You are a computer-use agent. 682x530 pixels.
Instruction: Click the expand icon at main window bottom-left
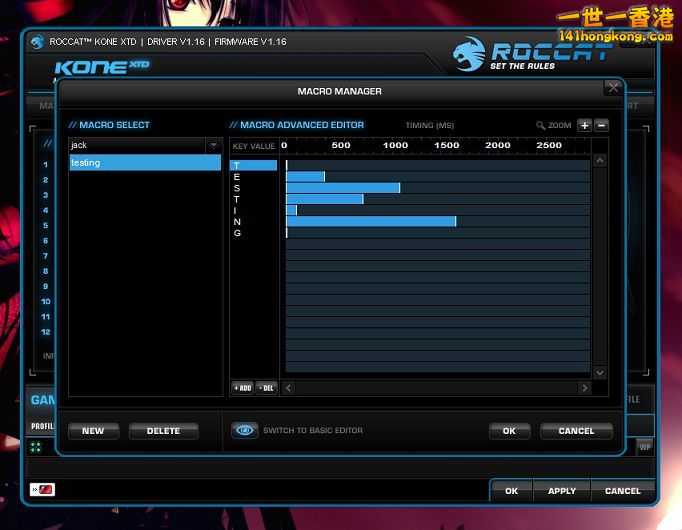pyautogui.click(x=42, y=490)
